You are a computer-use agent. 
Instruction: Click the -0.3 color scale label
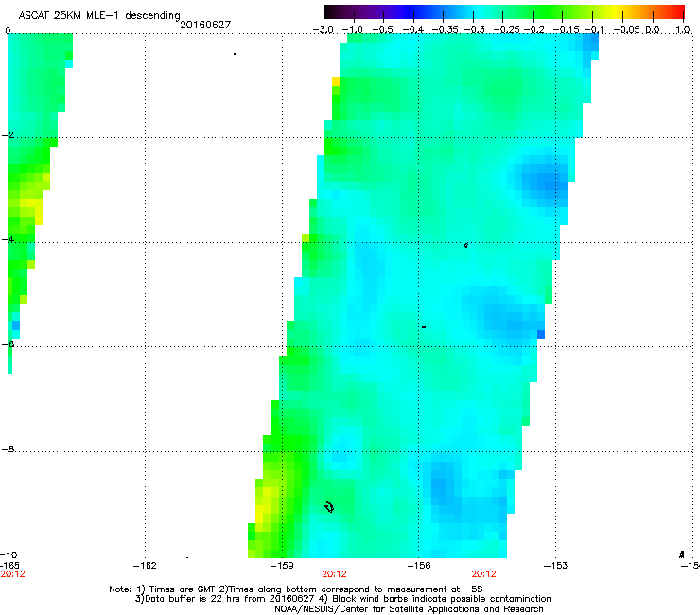coord(475,30)
